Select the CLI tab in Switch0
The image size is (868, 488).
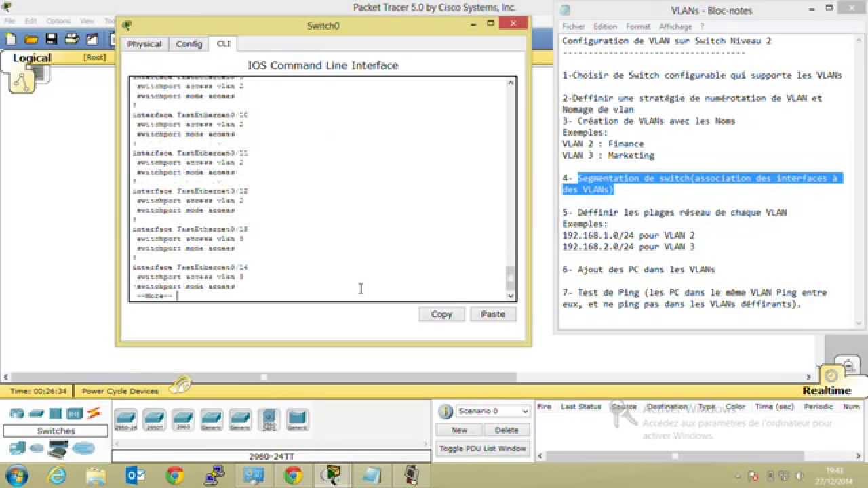point(223,43)
